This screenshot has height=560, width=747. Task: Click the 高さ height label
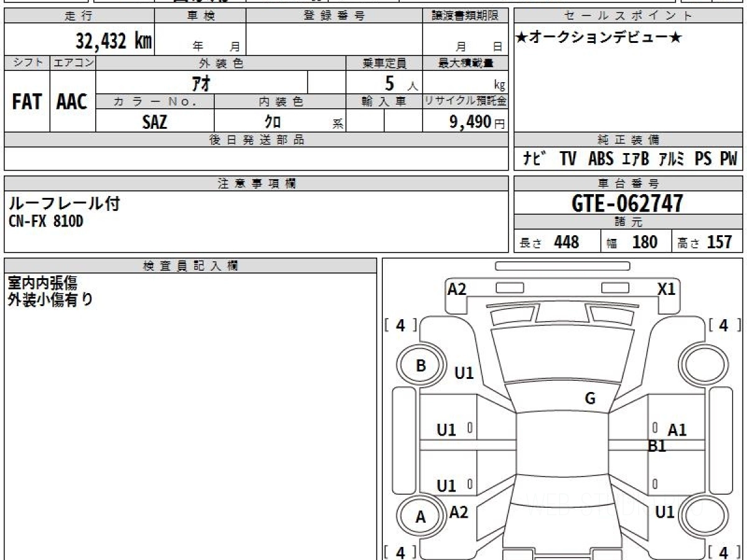[x=688, y=243]
